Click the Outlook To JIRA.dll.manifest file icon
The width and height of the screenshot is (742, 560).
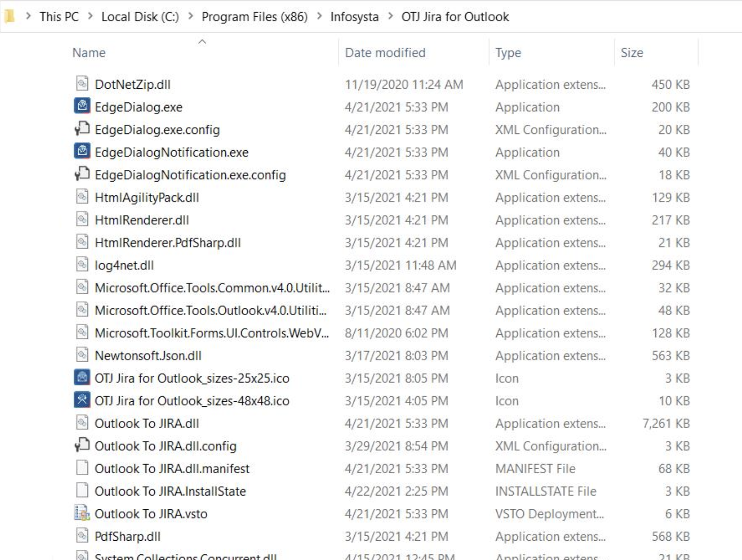(x=82, y=468)
